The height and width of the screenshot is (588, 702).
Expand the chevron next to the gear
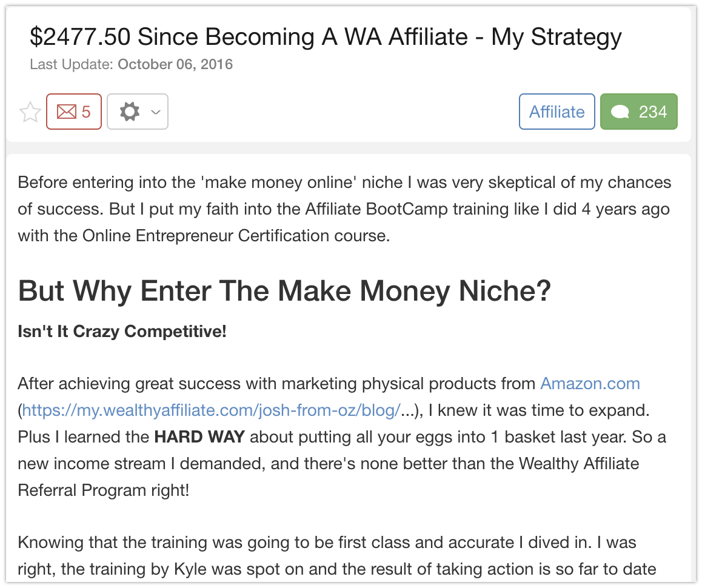click(156, 112)
